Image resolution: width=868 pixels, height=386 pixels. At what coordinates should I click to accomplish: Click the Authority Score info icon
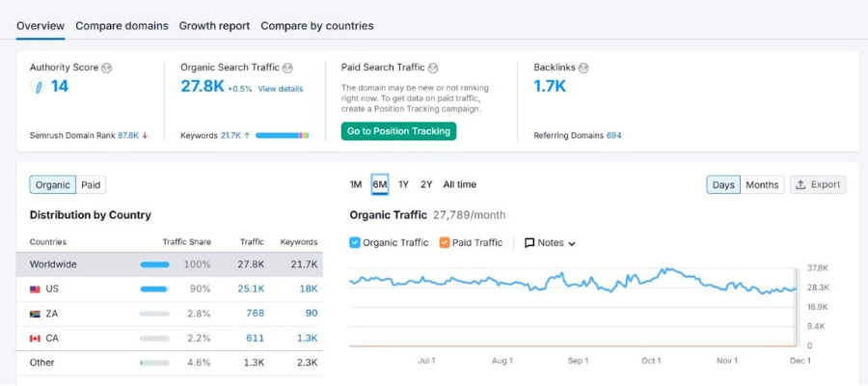tap(107, 68)
